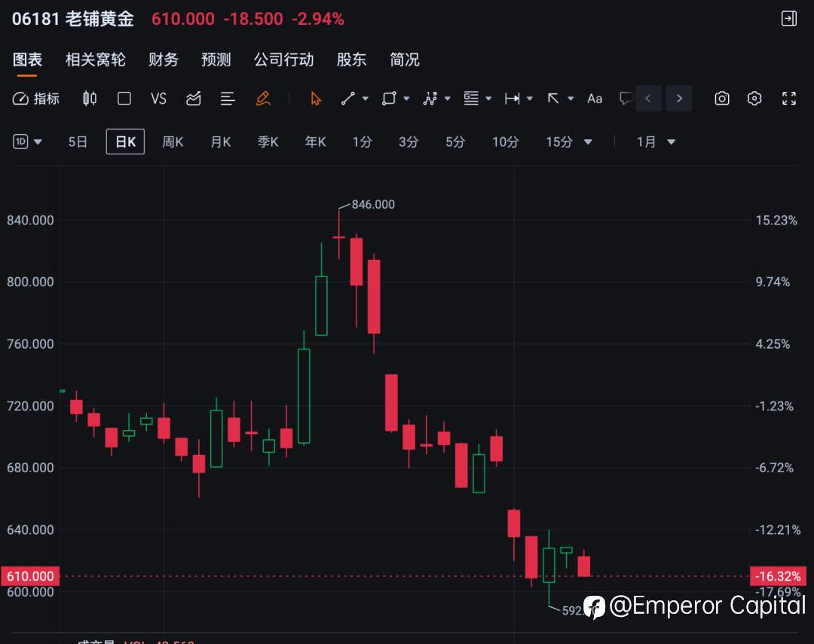Open the VS stock comparison tool
The image size is (814, 644).
158,98
